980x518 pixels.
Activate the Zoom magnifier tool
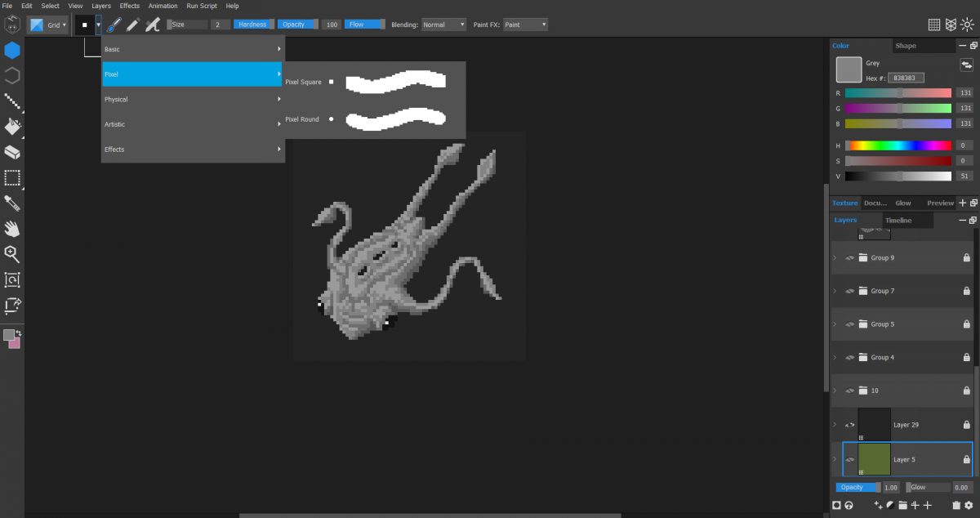(x=11, y=254)
